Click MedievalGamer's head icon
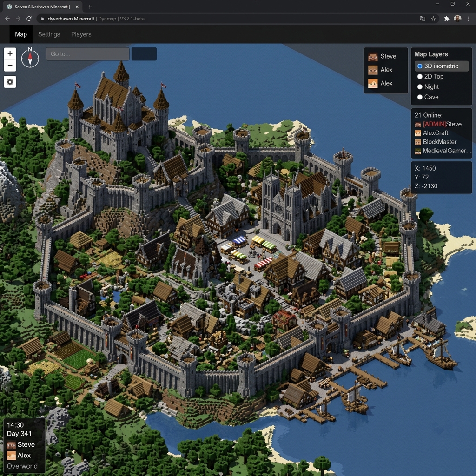The image size is (476, 476). [x=418, y=151]
